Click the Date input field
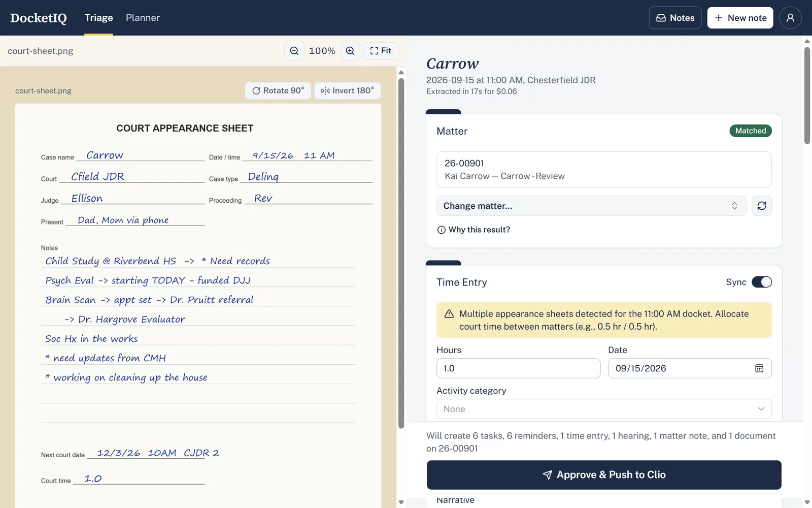812x508 pixels. click(x=690, y=368)
